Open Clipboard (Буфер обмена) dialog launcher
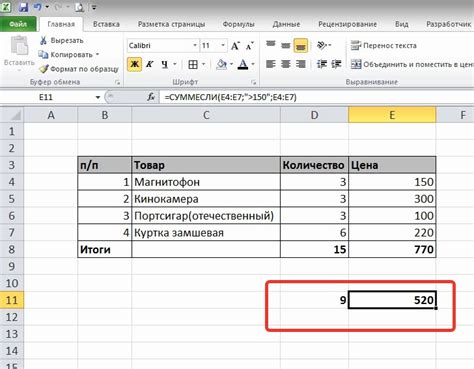 [x=117, y=82]
